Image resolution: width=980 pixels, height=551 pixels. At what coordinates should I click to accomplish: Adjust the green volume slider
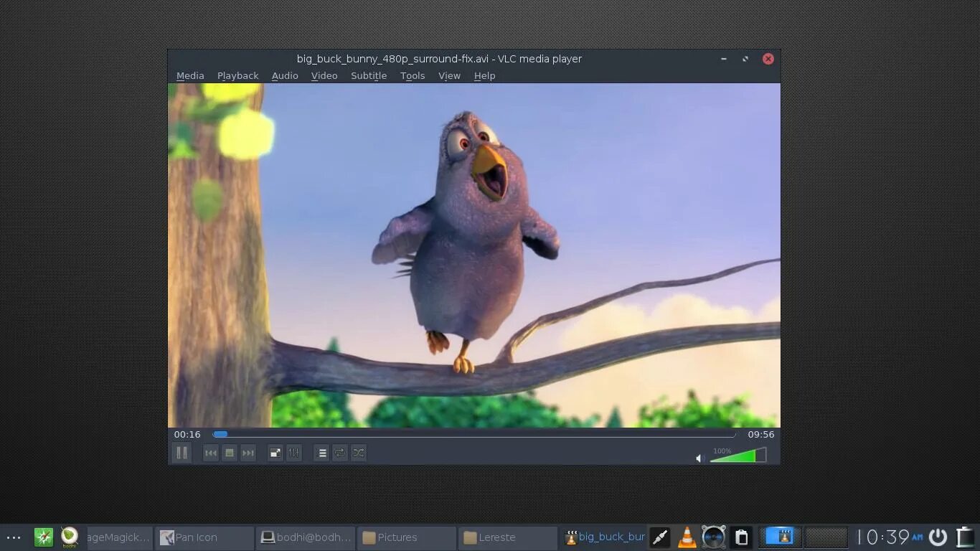click(738, 455)
